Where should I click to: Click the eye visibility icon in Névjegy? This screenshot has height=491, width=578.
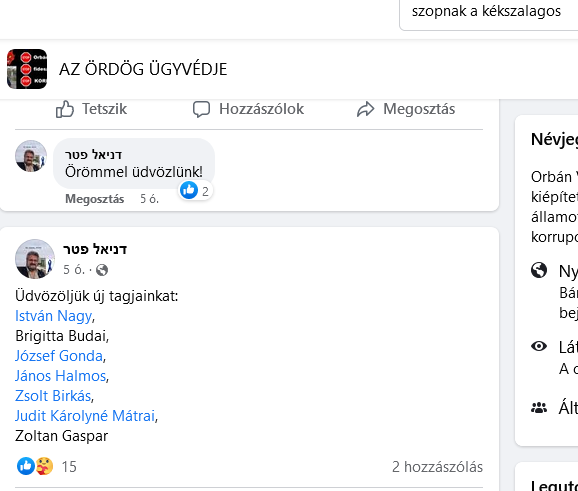[x=539, y=346]
